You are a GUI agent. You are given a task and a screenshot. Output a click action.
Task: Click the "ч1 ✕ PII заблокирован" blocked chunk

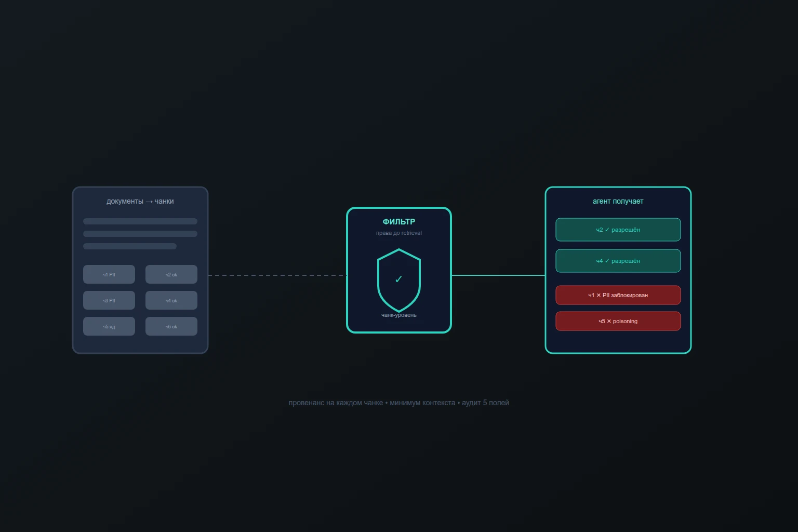coord(618,295)
